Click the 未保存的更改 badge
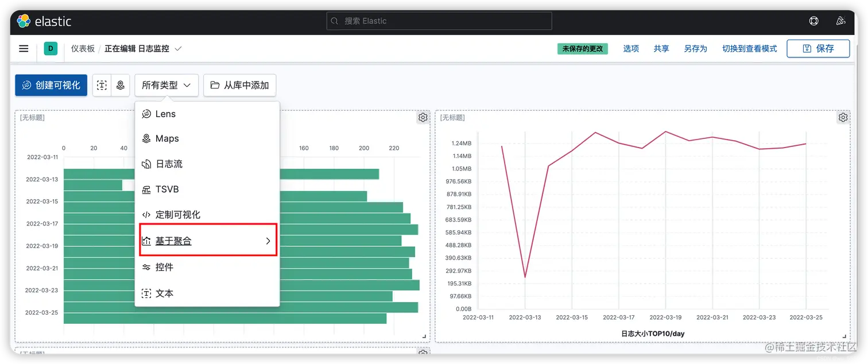The height and width of the screenshot is (364, 868). [583, 49]
